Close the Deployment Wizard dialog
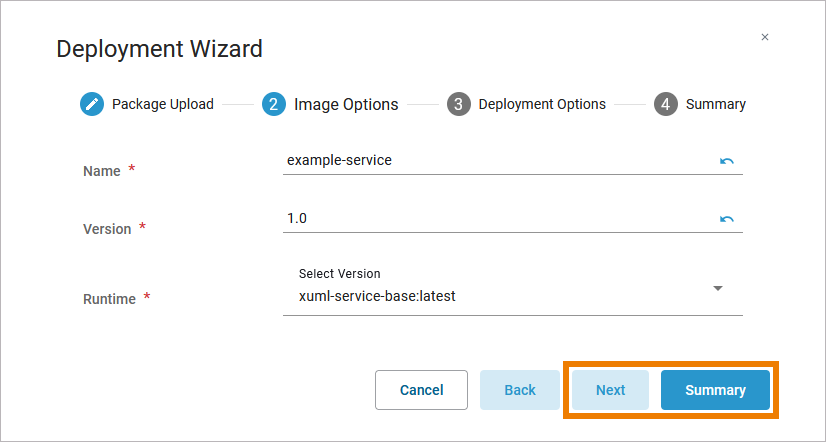Screen dimensions: 826x442 (765, 37)
